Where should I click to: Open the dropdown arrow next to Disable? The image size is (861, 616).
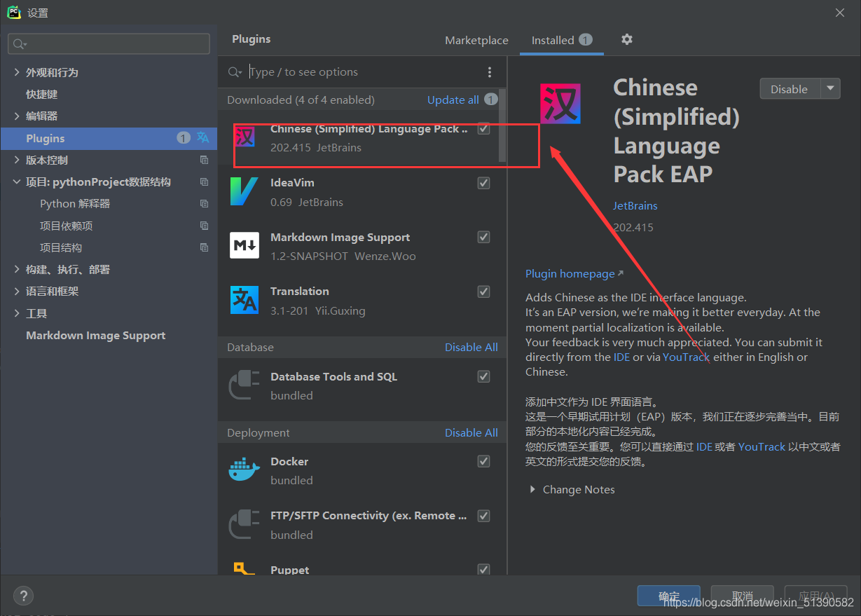click(830, 88)
